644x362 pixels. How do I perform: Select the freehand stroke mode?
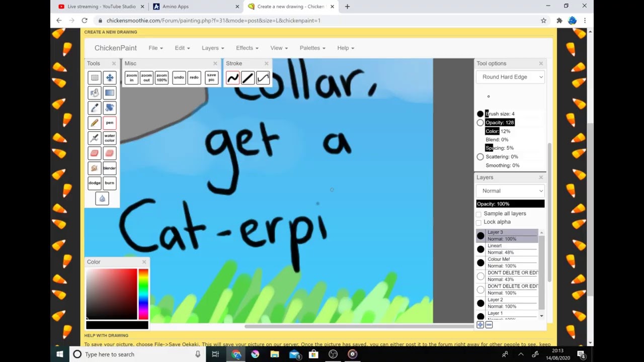point(232,78)
